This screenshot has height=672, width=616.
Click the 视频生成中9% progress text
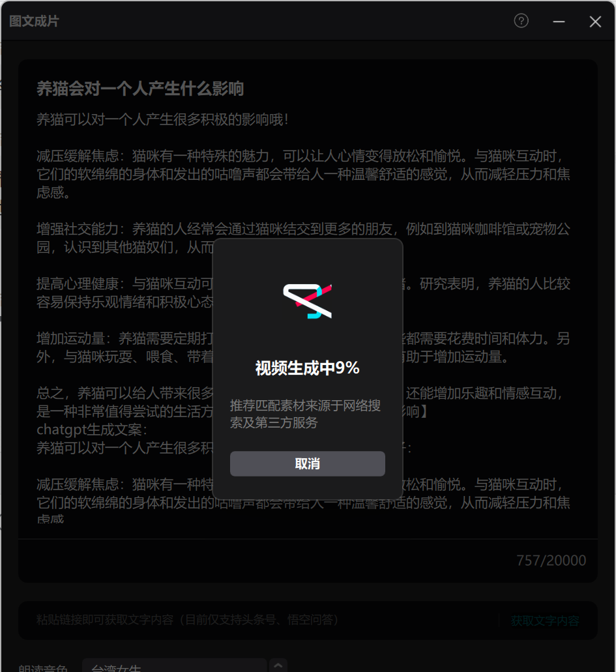point(308,368)
